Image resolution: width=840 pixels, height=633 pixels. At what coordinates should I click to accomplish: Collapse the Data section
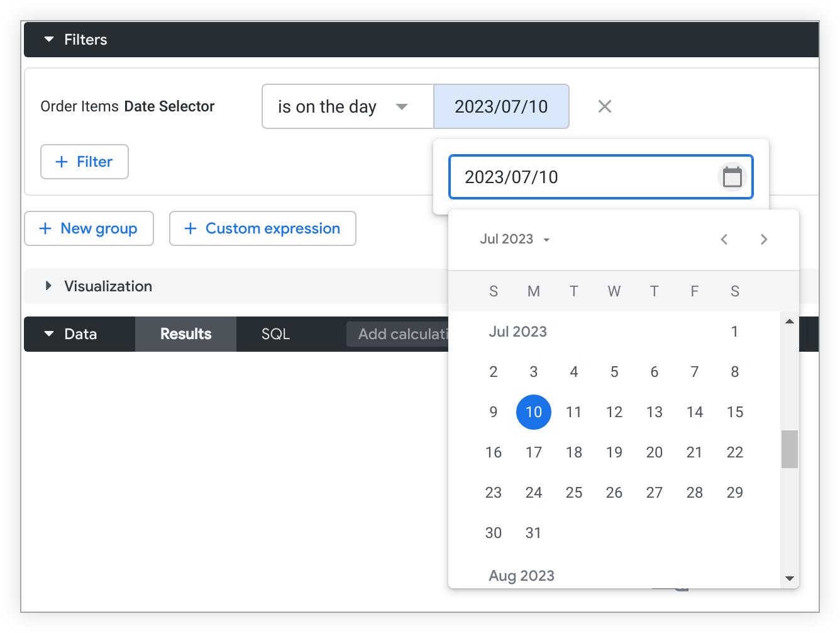tap(49, 334)
